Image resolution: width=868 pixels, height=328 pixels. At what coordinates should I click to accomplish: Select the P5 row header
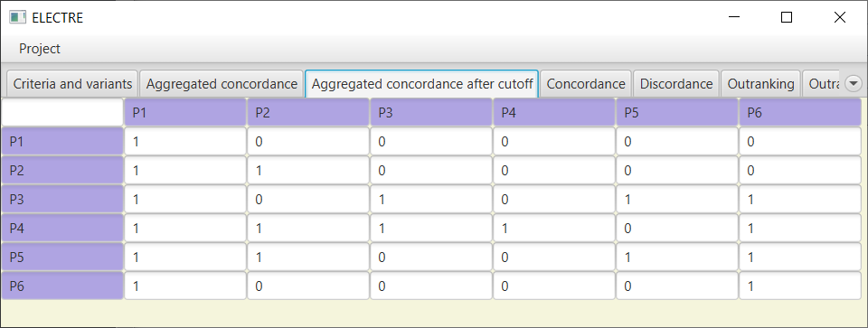[62, 258]
